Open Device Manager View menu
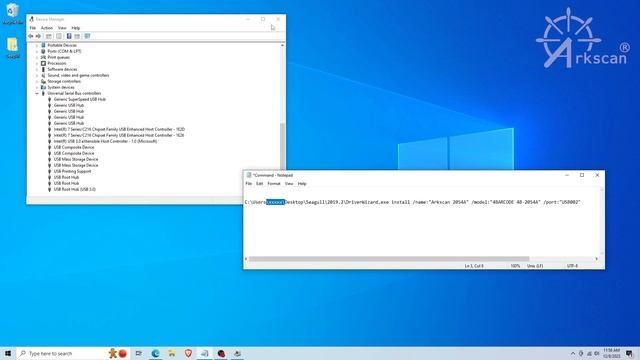This screenshot has height=360, width=640. 62,28
